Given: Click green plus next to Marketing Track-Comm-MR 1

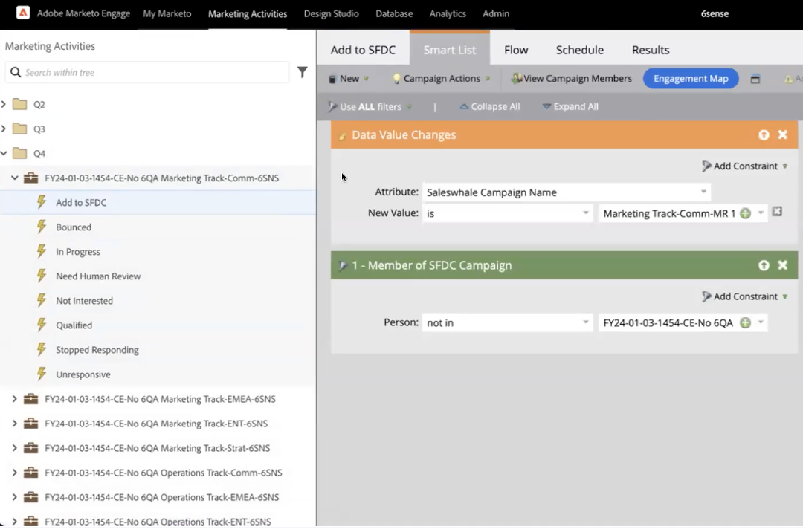Looking at the screenshot, I should coord(746,213).
